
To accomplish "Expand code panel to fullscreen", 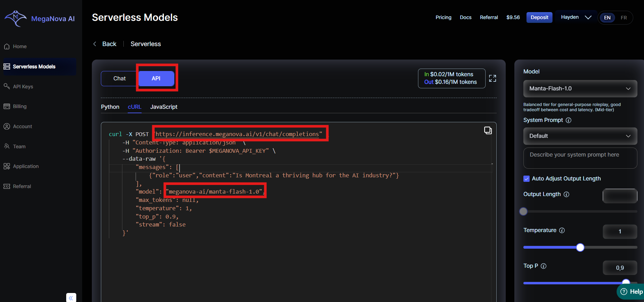I will (492, 79).
